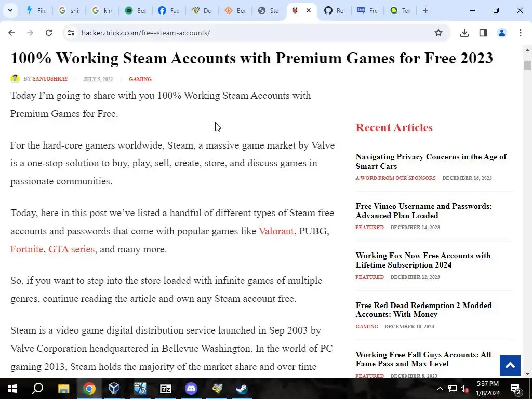Select 'Recent Articles' heading text
532x399 pixels.
coord(394,128)
